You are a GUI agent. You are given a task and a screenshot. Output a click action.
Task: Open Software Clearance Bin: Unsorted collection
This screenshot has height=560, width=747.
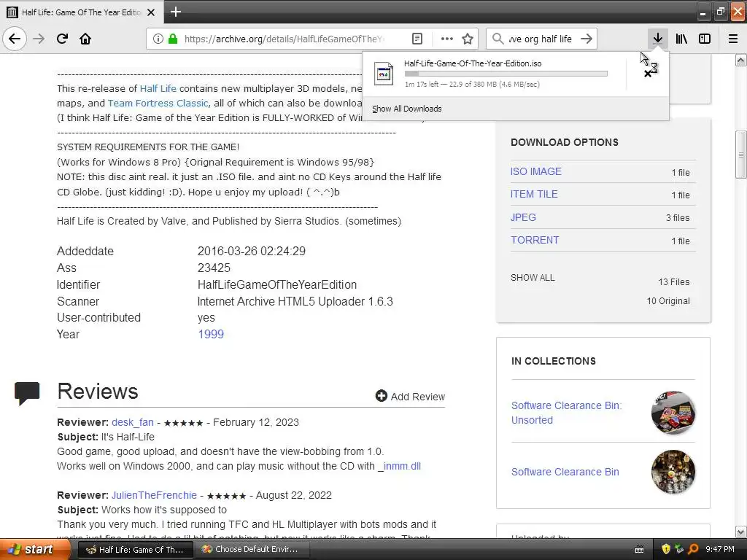[566, 413]
